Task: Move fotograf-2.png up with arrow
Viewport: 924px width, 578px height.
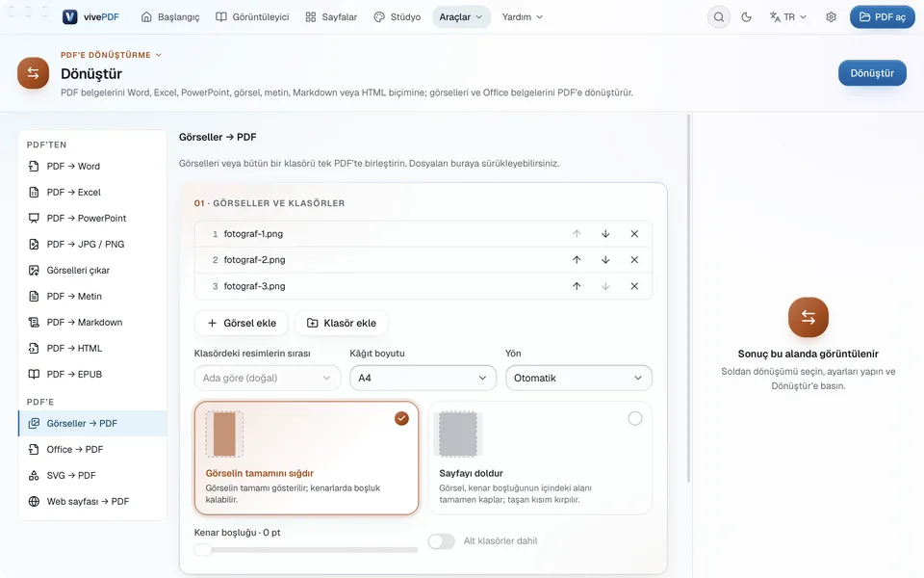Action: pos(577,260)
